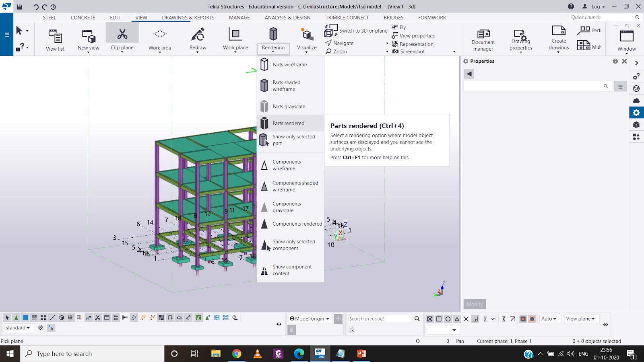Open View properties
The height and width of the screenshot is (362, 644).
[413, 36]
